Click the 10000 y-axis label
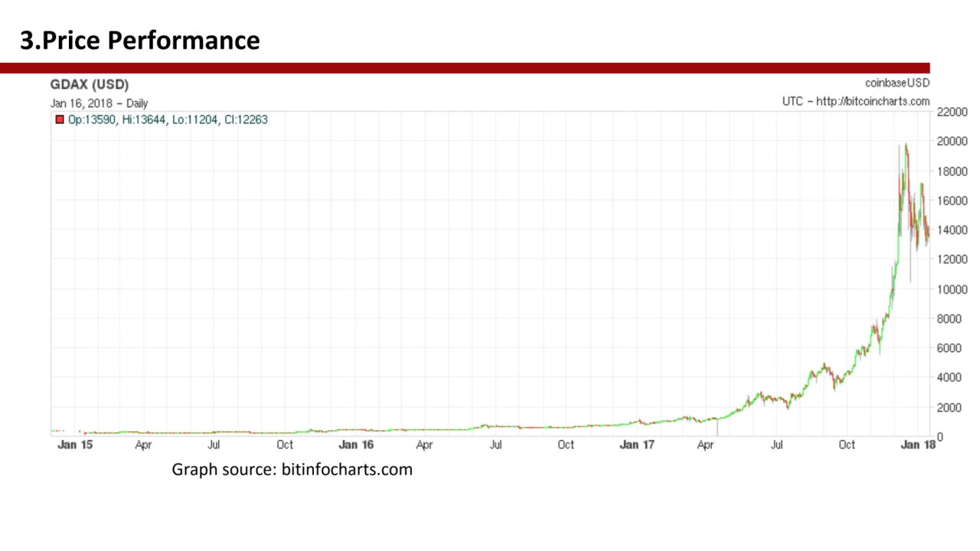Screen dimensions: 980x551 tap(952, 289)
